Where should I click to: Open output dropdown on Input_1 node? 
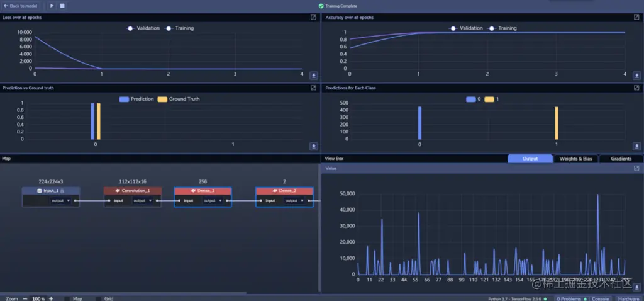(x=61, y=201)
